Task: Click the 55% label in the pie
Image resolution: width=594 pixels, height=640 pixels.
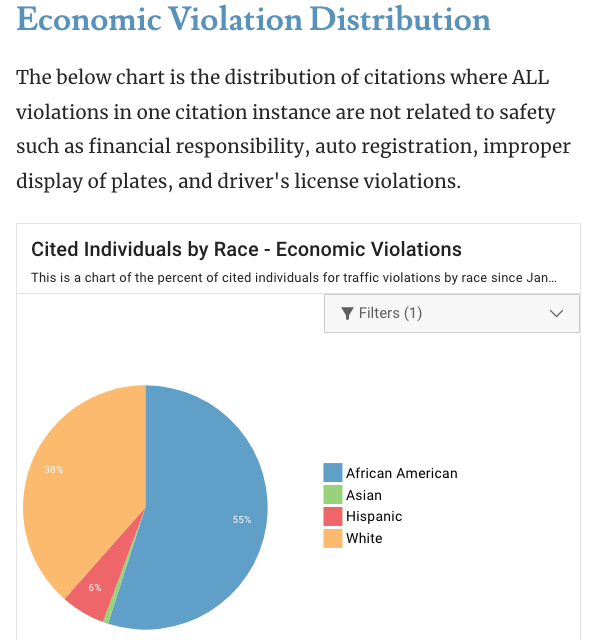Action: pos(242,520)
